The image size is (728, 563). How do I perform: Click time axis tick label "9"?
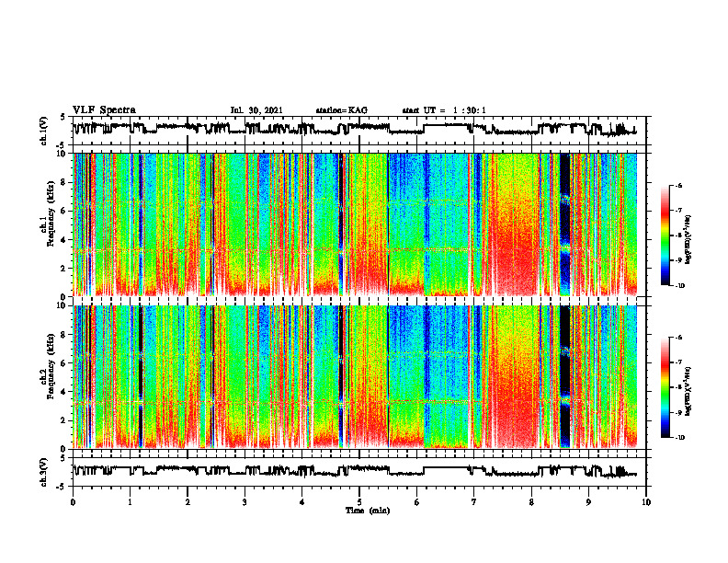coord(588,502)
